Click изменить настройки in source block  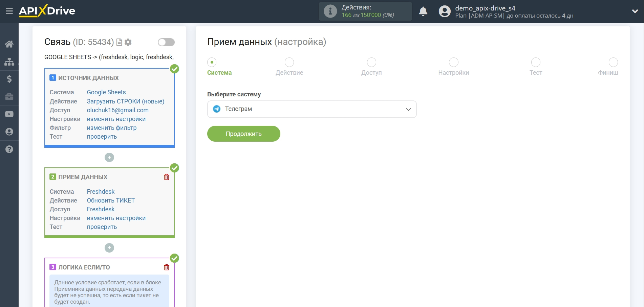point(116,119)
